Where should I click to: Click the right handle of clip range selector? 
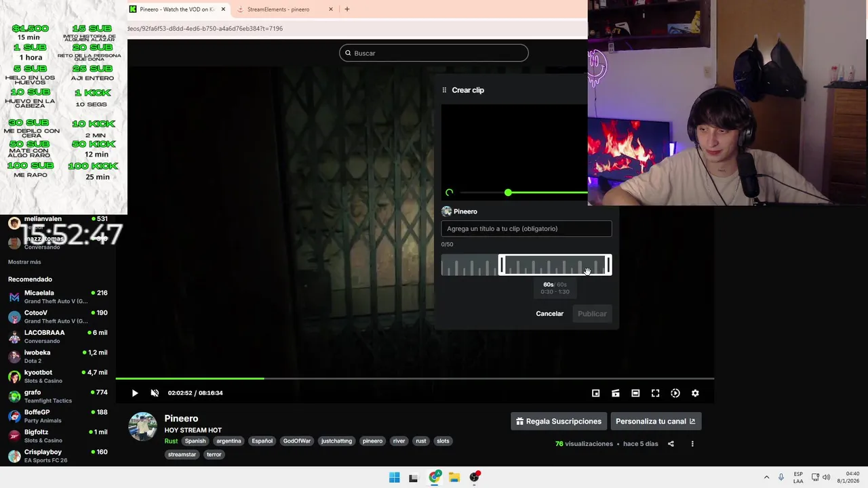click(x=608, y=265)
